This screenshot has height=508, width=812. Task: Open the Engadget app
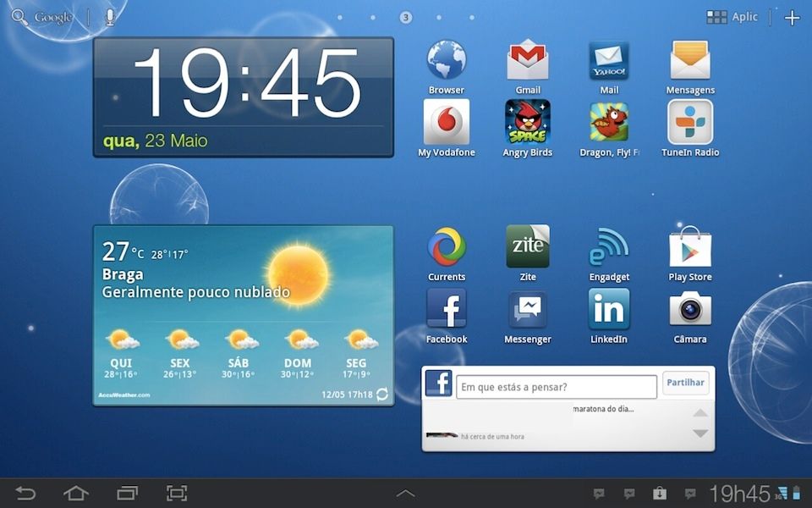coord(608,246)
